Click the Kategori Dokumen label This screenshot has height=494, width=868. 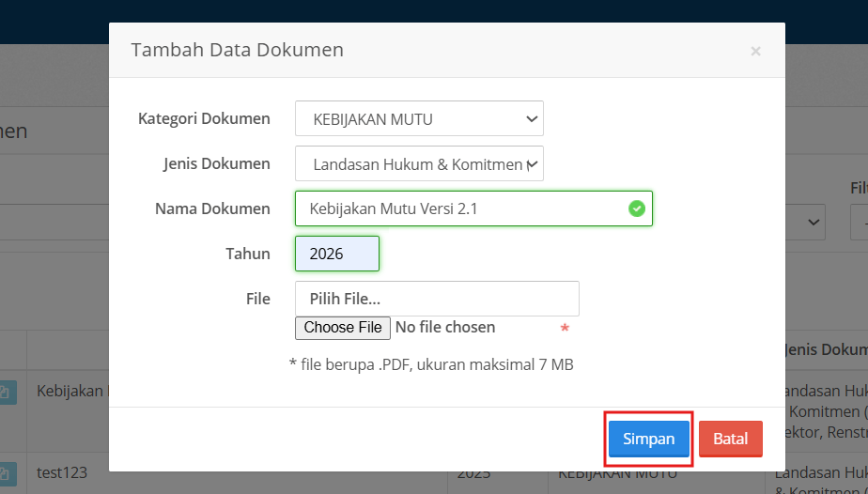coord(204,118)
